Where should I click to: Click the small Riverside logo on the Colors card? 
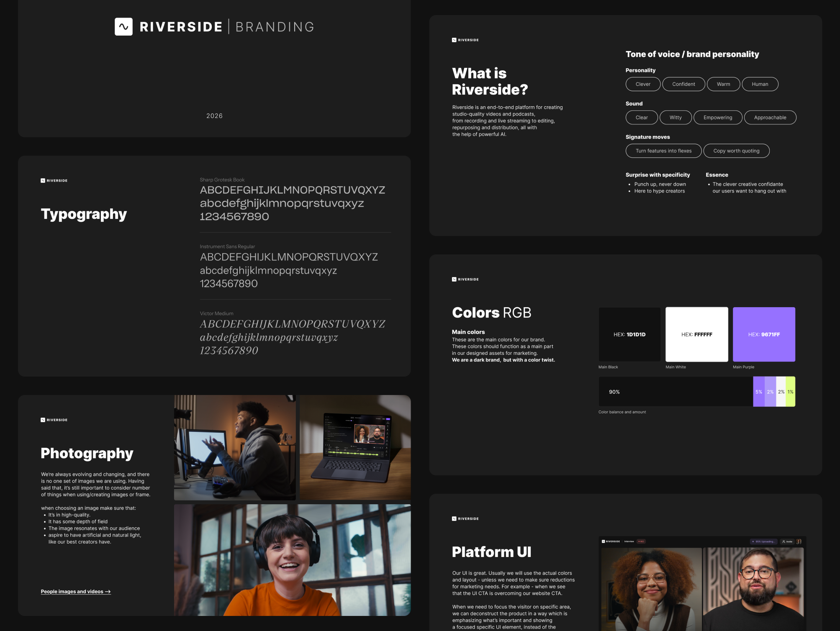pyautogui.click(x=465, y=279)
